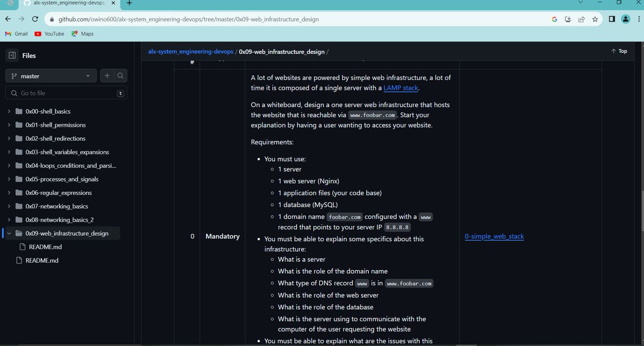The image size is (644, 346).
Task: Expand the 0x03-shell_variables_expansions chevron
Action: [9, 152]
